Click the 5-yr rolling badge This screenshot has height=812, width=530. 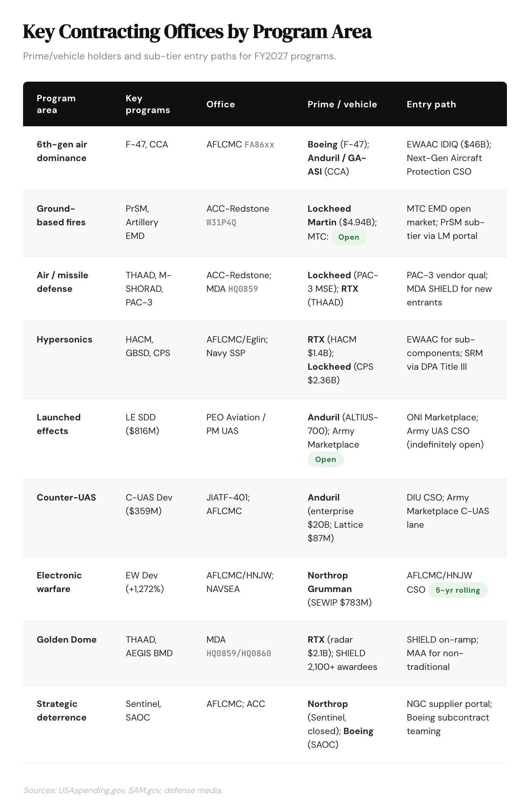(x=458, y=590)
